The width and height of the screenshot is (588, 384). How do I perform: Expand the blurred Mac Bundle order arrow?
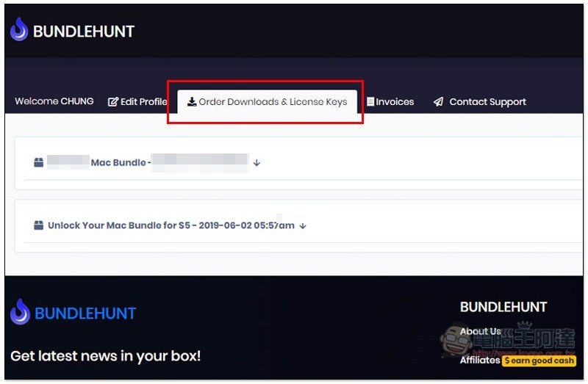tap(257, 162)
